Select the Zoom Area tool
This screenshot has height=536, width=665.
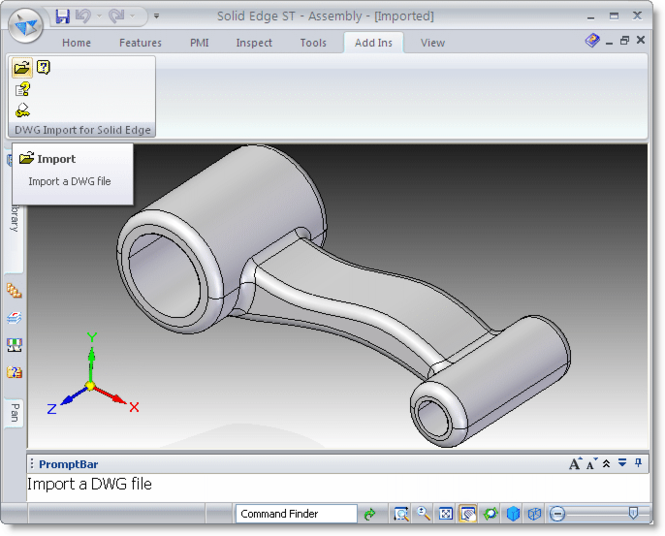coord(401,514)
